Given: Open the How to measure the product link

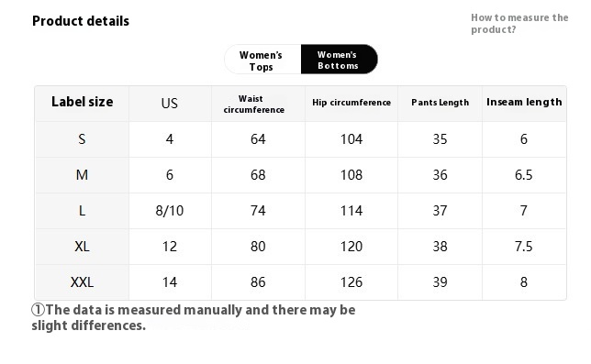Looking at the screenshot, I should click(519, 23).
